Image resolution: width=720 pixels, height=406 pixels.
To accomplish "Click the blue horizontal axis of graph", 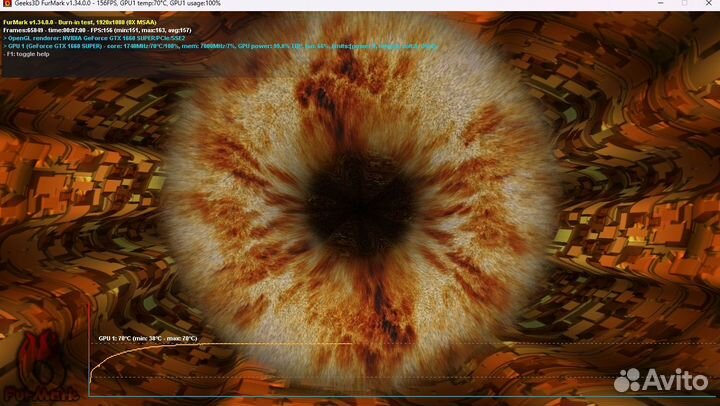I will [x=402, y=396].
